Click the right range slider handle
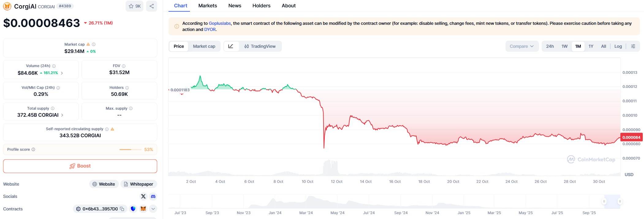Viewport: 644px width, 219px height. point(620,201)
